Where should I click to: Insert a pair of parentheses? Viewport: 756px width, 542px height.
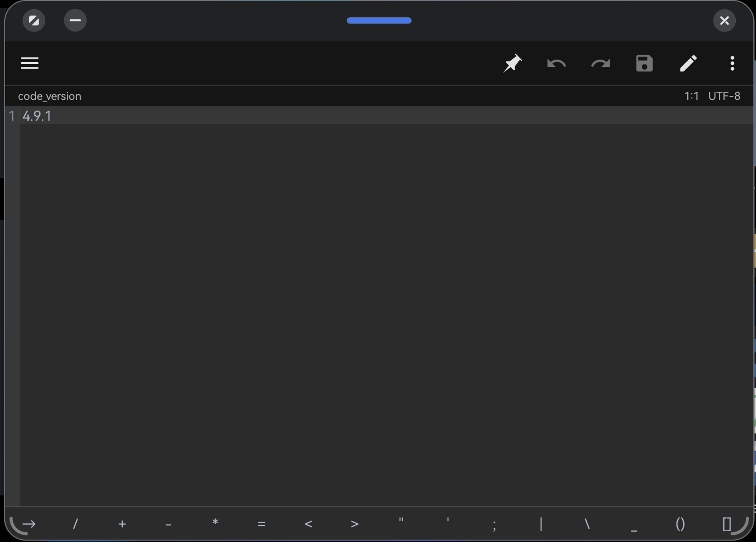click(x=680, y=524)
